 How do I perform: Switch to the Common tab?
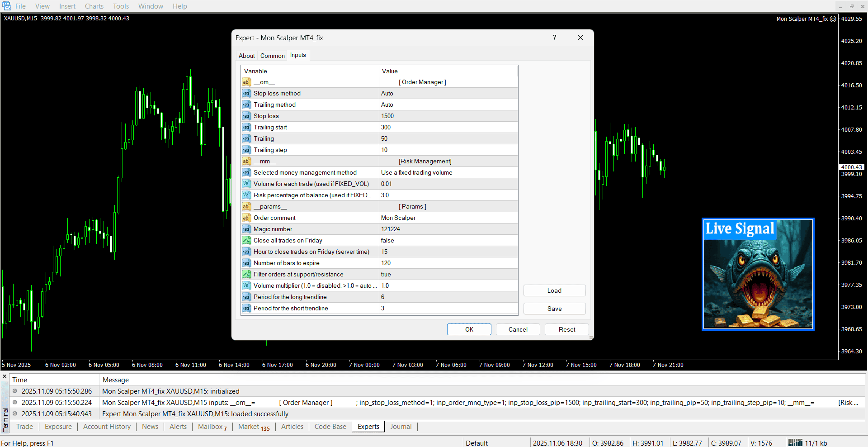pyautogui.click(x=272, y=56)
